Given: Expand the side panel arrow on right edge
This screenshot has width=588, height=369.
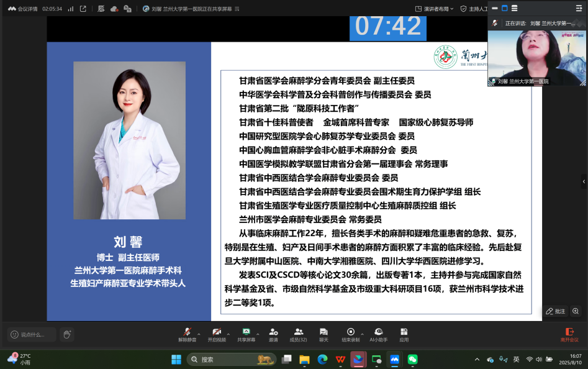Looking at the screenshot, I should [584, 181].
